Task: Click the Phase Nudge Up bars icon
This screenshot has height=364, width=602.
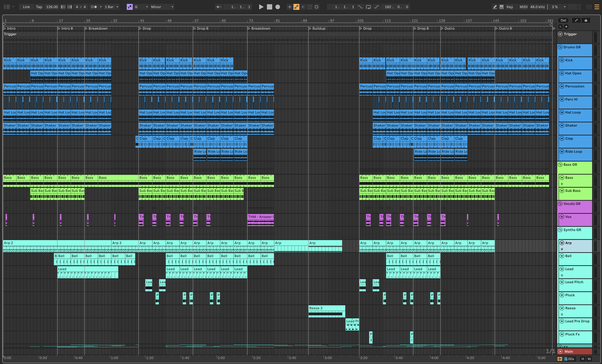Action: 70,7
